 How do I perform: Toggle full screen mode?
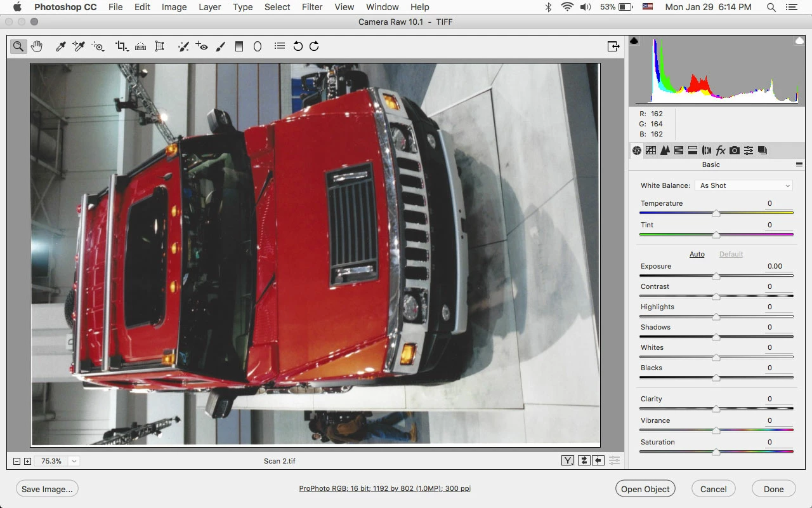click(x=613, y=46)
